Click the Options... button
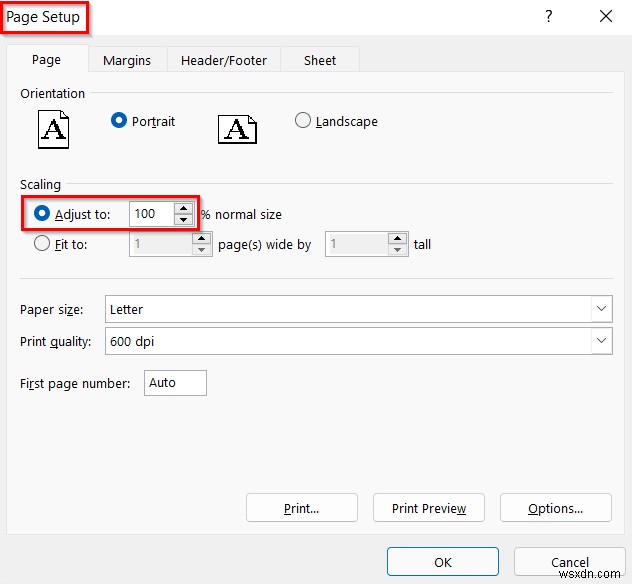This screenshot has width=632, height=584. tap(555, 508)
